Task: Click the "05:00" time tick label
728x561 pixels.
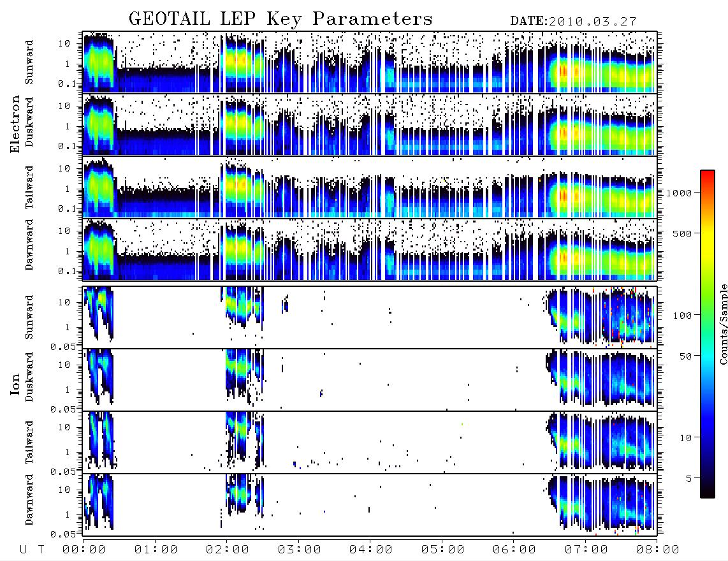Action: pos(443,550)
